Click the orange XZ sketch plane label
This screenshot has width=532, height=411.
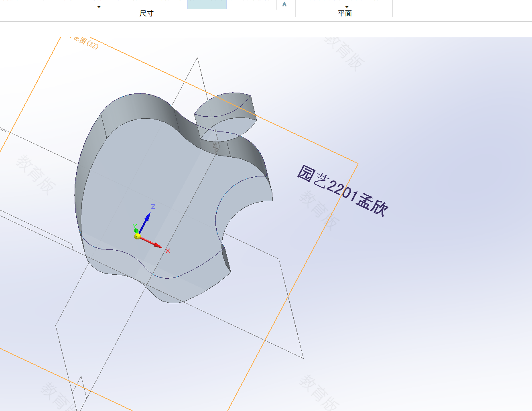(x=85, y=42)
